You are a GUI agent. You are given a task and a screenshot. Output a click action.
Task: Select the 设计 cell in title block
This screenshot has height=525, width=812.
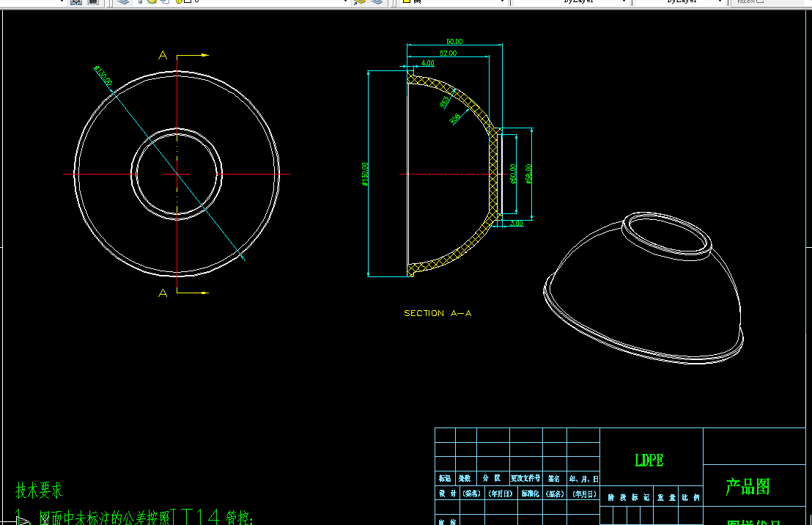click(x=447, y=493)
